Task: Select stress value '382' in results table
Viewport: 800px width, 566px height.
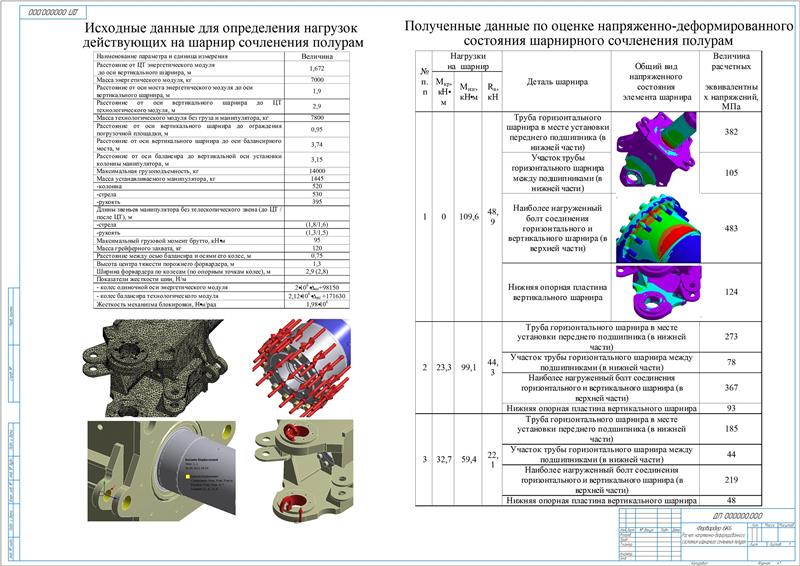Action: [x=731, y=132]
